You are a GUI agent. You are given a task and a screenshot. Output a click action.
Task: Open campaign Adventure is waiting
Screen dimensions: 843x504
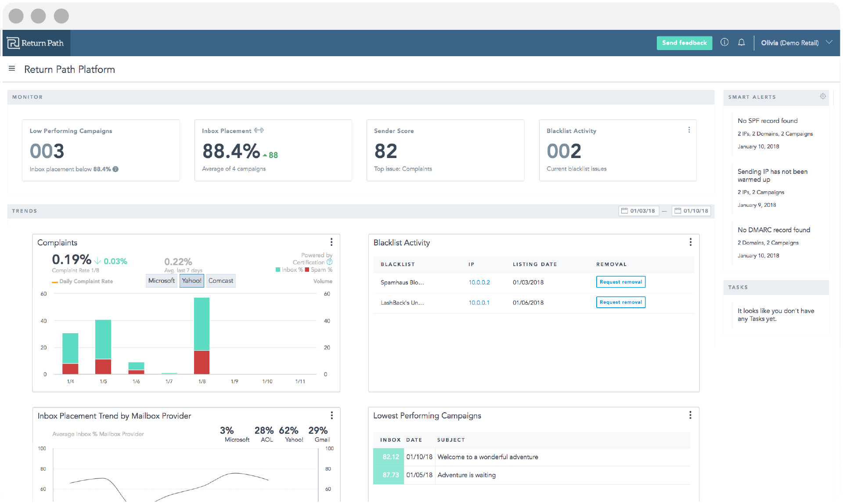pyautogui.click(x=467, y=475)
